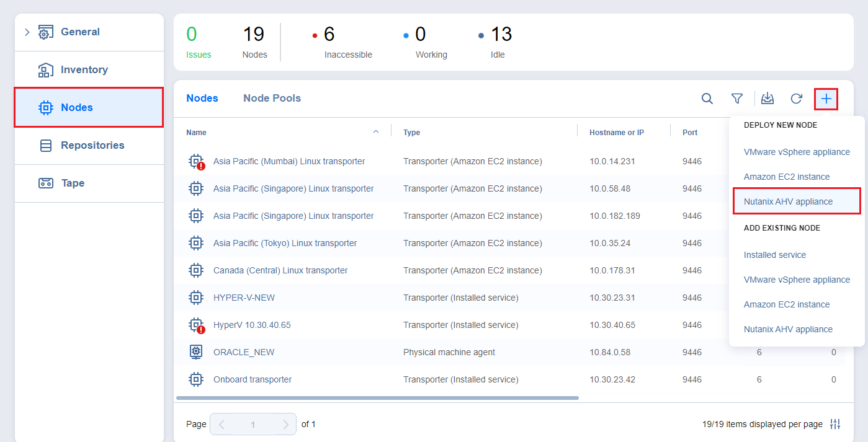Go to next page arrow

tap(285, 425)
